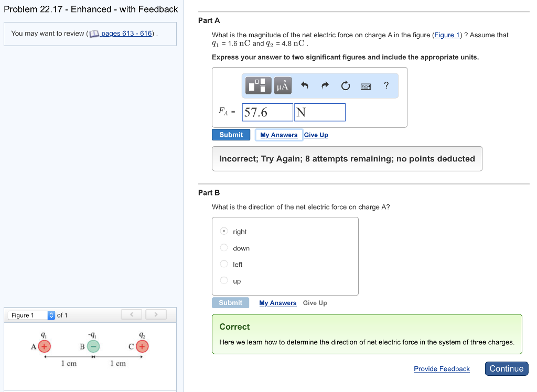This screenshot has width=537, height=392.
Task: Reset the answer with circular arrow
Action: pyautogui.click(x=345, y=86)
